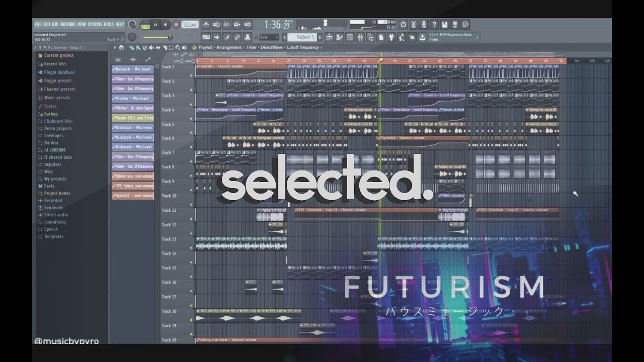Save project with the floppy disk icon
The image size is (644, 362).
(445, 25)
